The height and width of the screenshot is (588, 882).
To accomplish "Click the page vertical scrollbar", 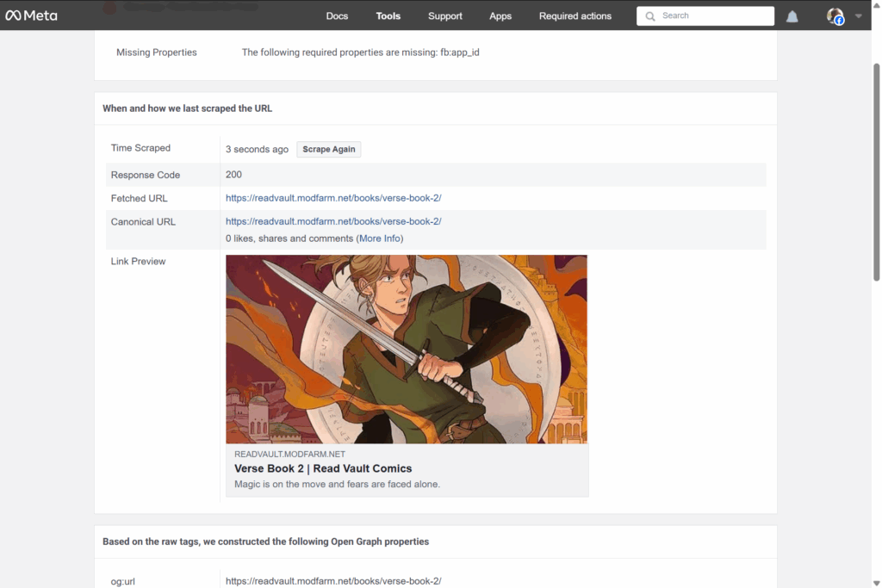I will (877, 172).
